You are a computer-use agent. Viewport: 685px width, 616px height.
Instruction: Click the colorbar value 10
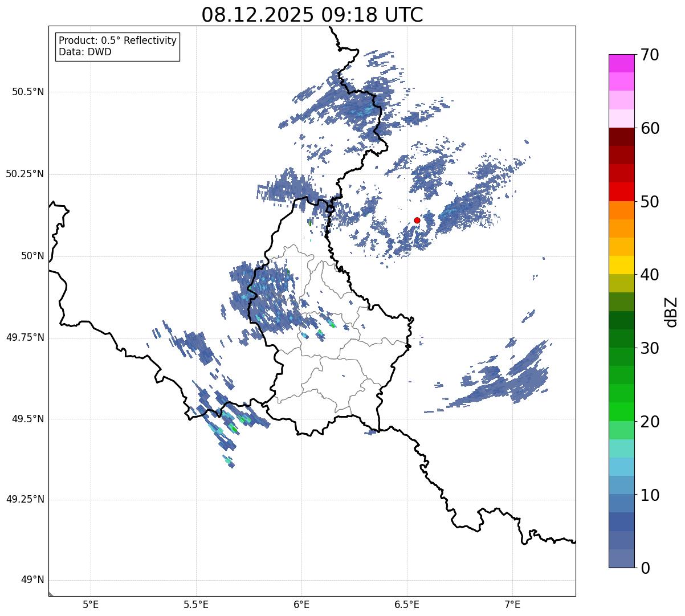click(650, 495)
